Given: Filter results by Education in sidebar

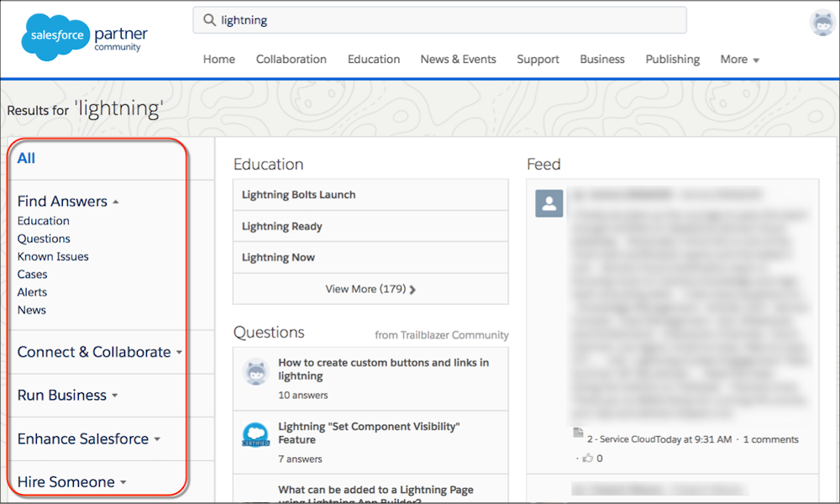Looking at the screenshot, I should (44, 221).
